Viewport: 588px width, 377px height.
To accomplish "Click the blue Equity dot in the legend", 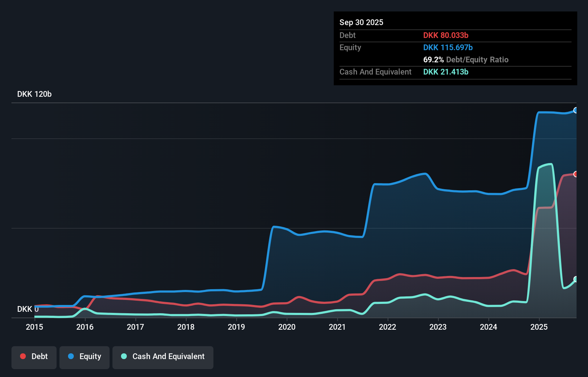I will click(71, 356).
